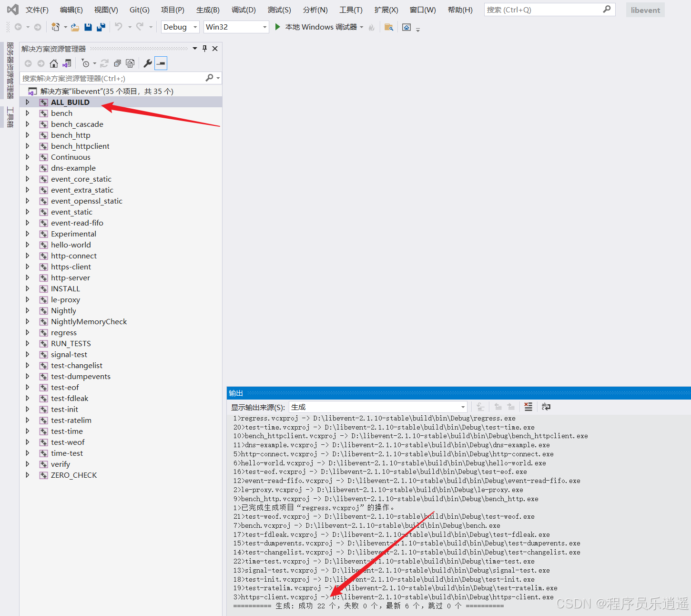Expand the event_core_static project node
The image size is (691, 616).
[28, 179]
